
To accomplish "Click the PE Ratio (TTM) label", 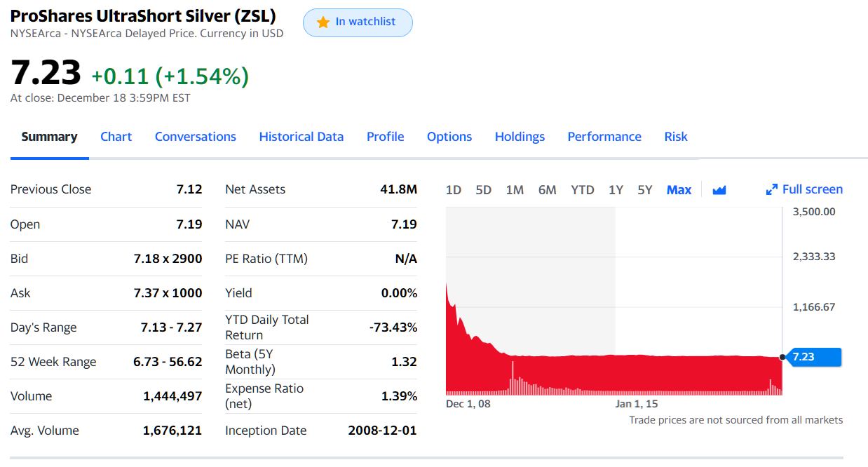I will pos(266,259).
